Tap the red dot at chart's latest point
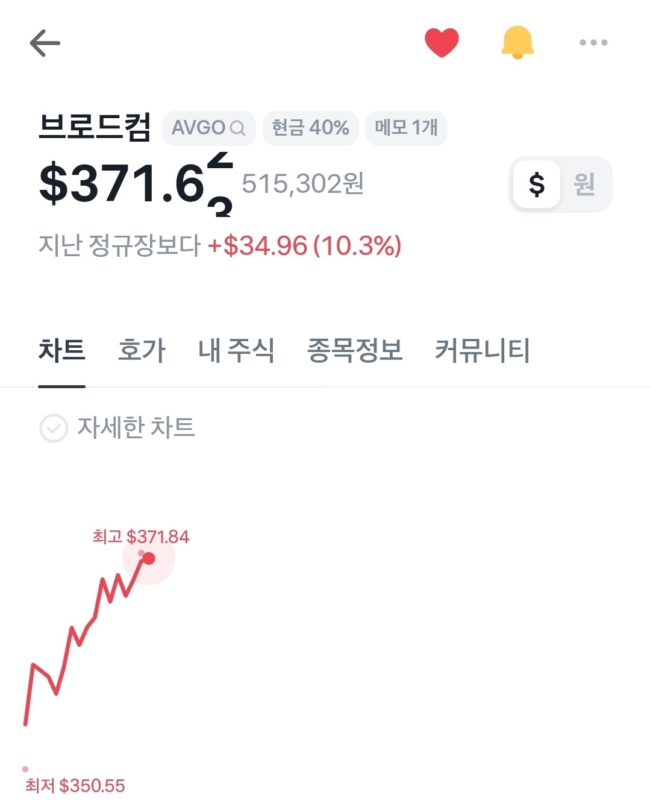 coord(149,559)
